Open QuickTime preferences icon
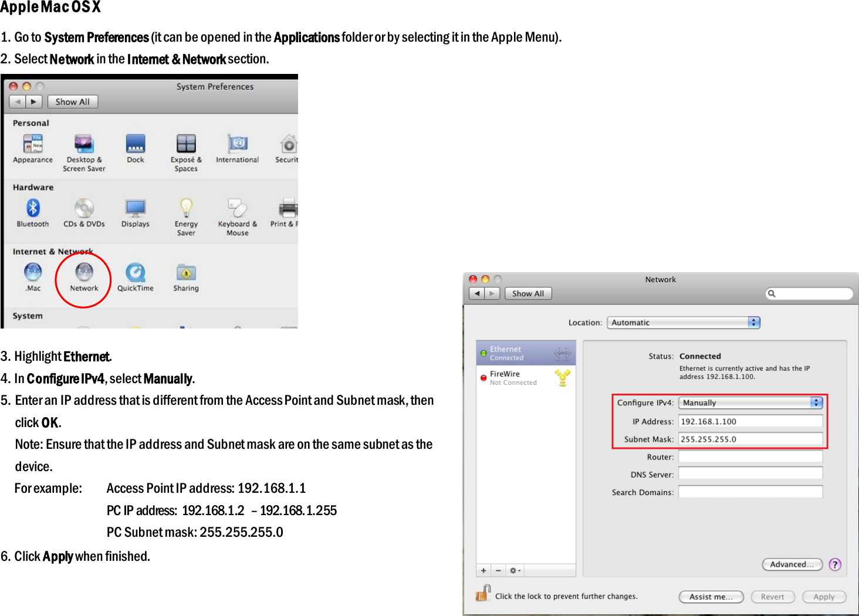The image size is (859, 616). click(x=136, y=272)
